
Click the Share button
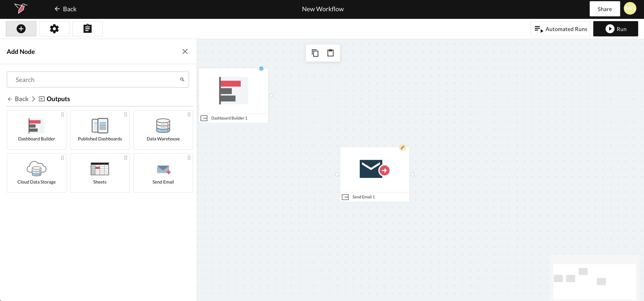[x=604, y=9]
